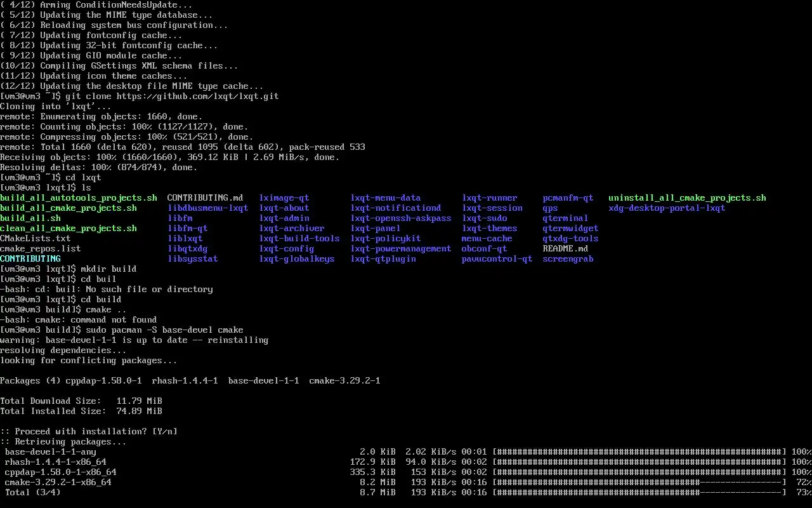Screen dimensions: 812x508
Task: Select lxqt-build-tools in the listing
Action: tap(299, 239)
